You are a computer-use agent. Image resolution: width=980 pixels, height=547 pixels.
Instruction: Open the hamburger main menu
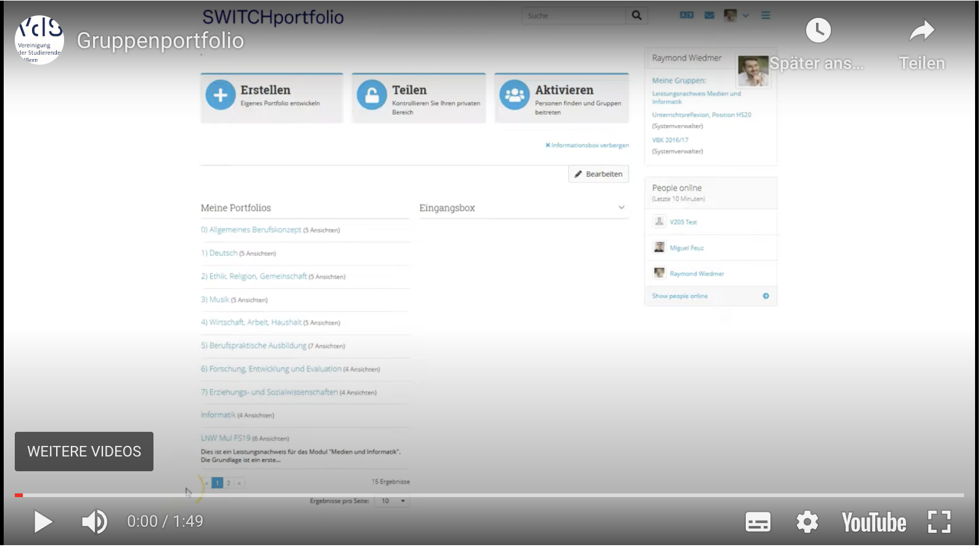click(x=766, y=15)
